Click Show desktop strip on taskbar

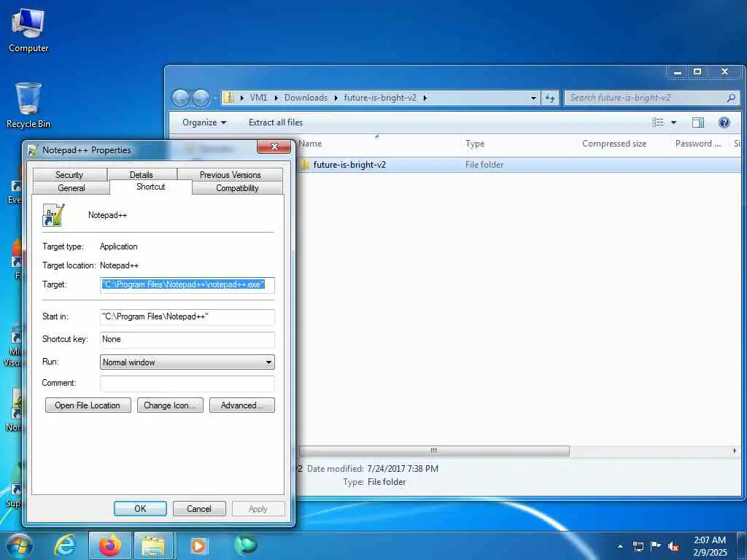742,545
